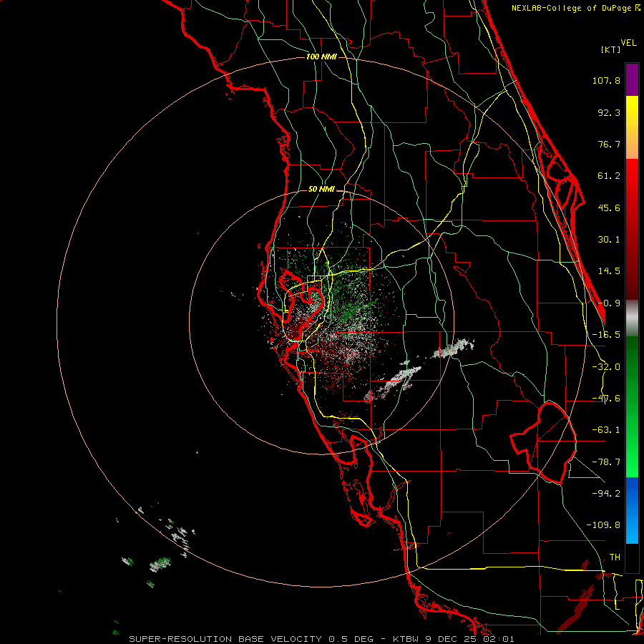The width and height of the screenshot is (644, 644).
Task: Click the NEXLAB-College of DuPage label
Action: pyautogui.click(x=576, y=8)
